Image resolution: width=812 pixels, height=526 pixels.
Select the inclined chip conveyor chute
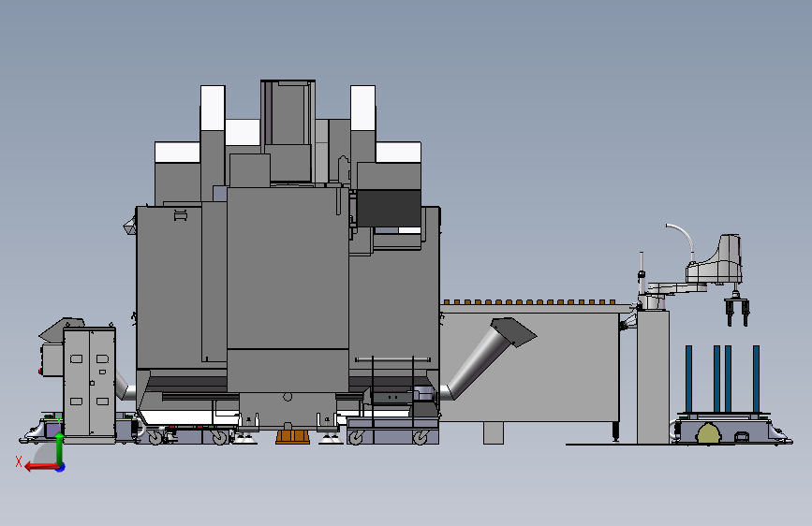pos(487,358)
